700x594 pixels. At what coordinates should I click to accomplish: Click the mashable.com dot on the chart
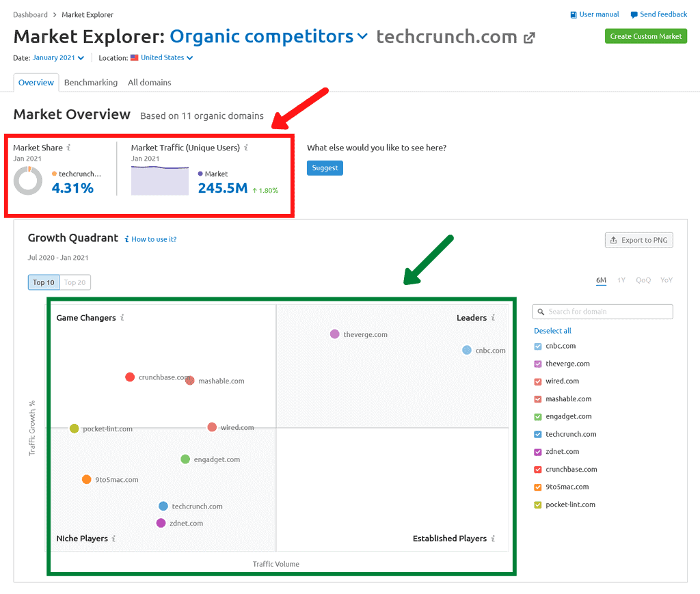tap(190, 380)
